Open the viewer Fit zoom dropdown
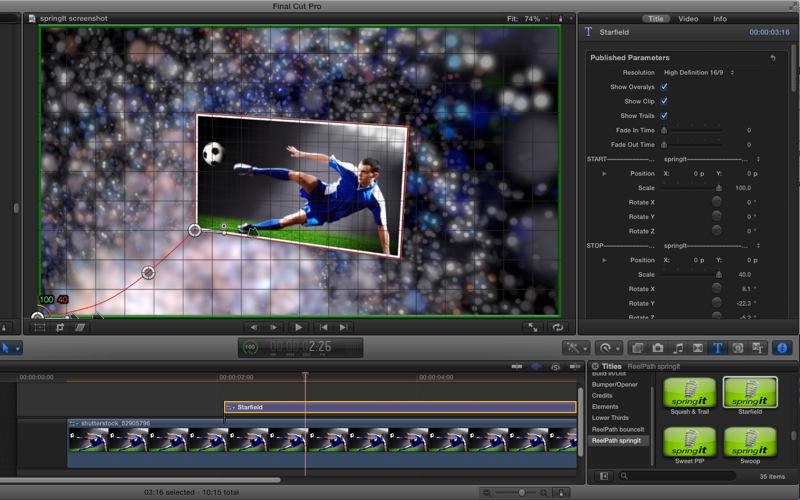Image resolution: width=800 pixels, height=500 pixels. click(528, 18)
